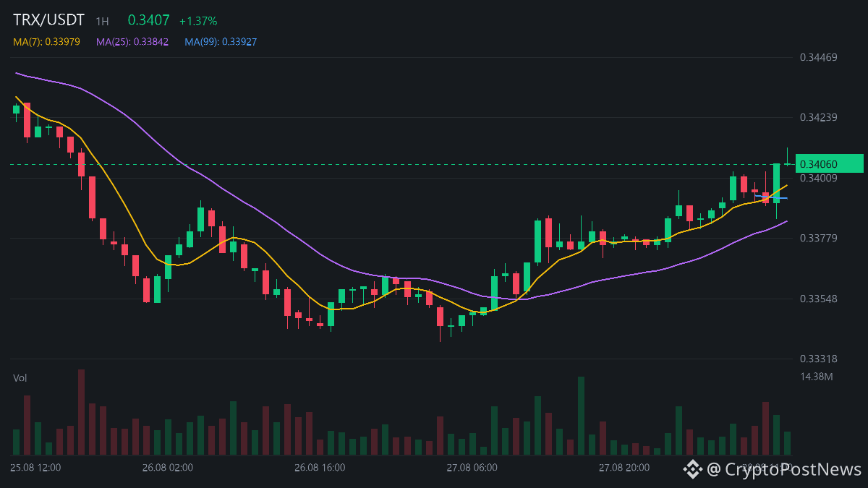
Task: Select the MA(99) indicator label
Action: 221,42
